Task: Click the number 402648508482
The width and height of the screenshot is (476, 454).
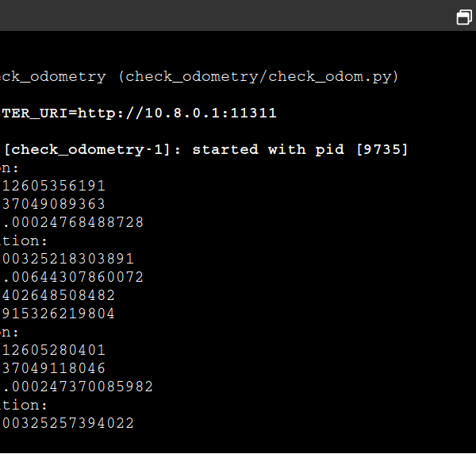Action: (58, 295)
